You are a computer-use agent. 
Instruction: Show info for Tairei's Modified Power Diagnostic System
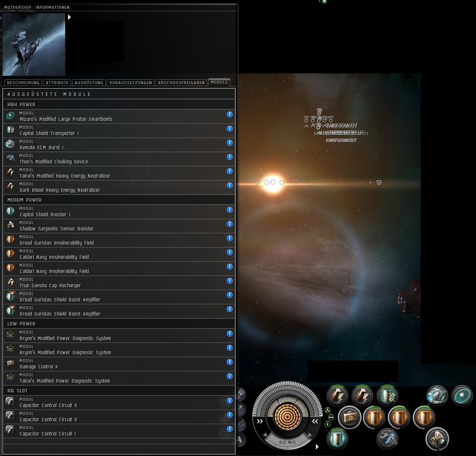pyautogui.click(x=230, y=376)
